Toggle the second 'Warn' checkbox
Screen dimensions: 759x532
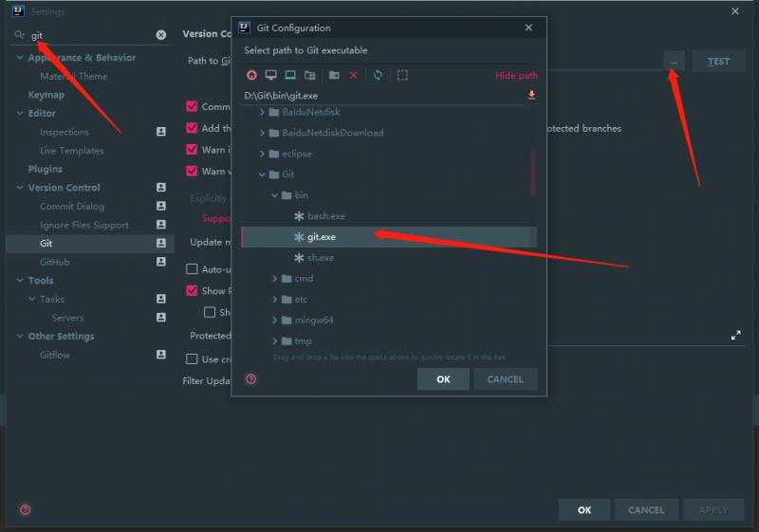(192, 171)
